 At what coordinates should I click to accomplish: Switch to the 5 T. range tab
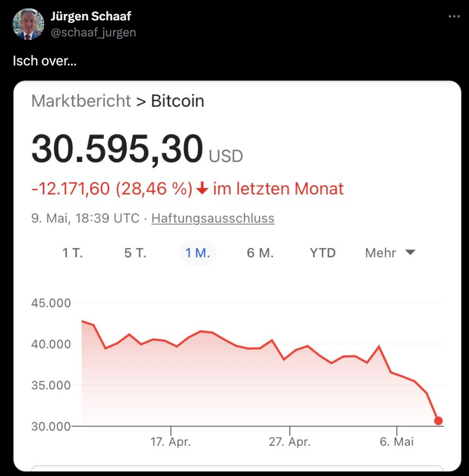coord(135,253)
